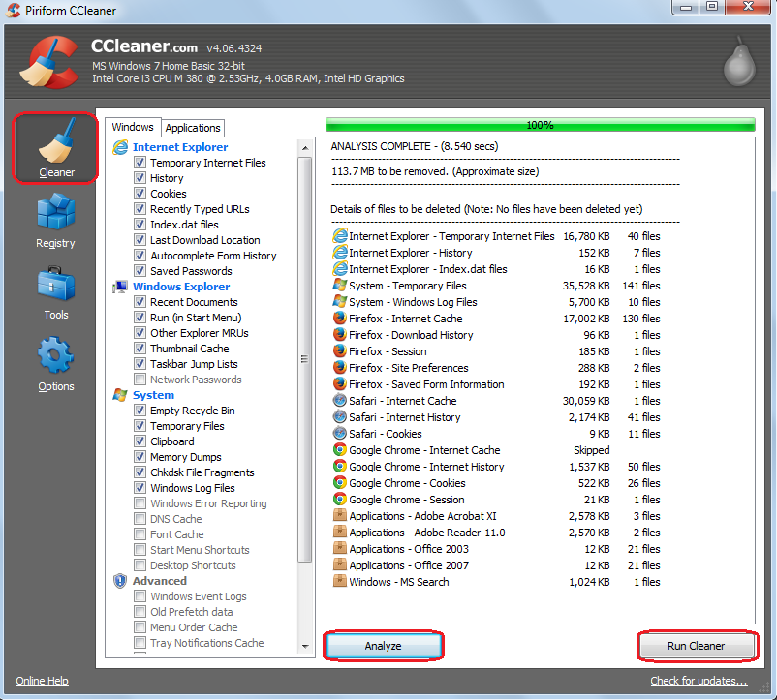Viewport: 777px width, 700px height.
Task: Open the Online Help link
Action: tap(42, 681)
